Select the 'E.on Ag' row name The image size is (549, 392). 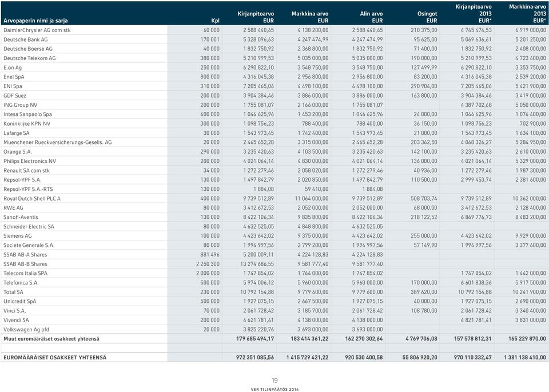[13, 67]
